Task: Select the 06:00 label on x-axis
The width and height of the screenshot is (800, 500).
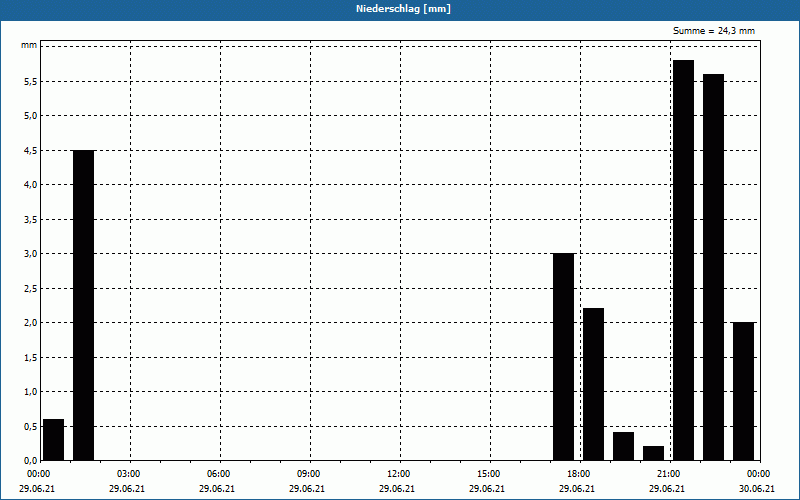Action: 218,473
